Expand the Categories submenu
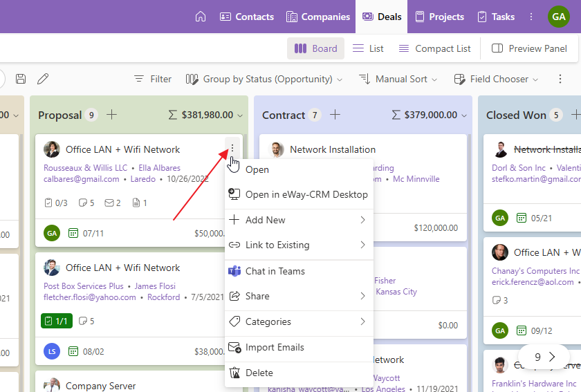The width and height of the screenshot is (581, 392). pos(299,321)
